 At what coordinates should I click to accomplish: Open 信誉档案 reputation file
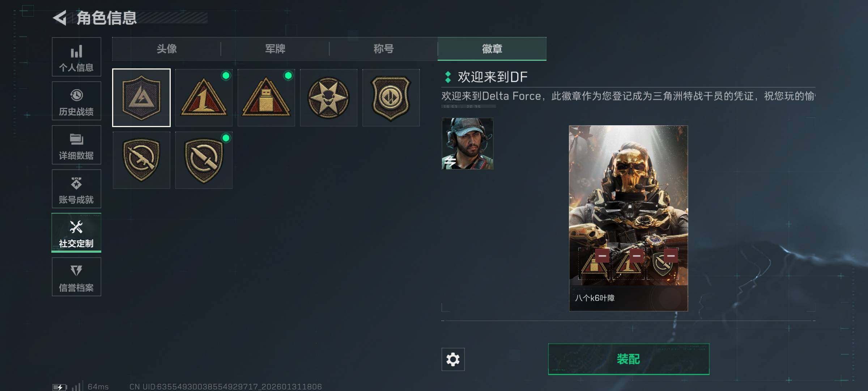(x=76, y=277)
